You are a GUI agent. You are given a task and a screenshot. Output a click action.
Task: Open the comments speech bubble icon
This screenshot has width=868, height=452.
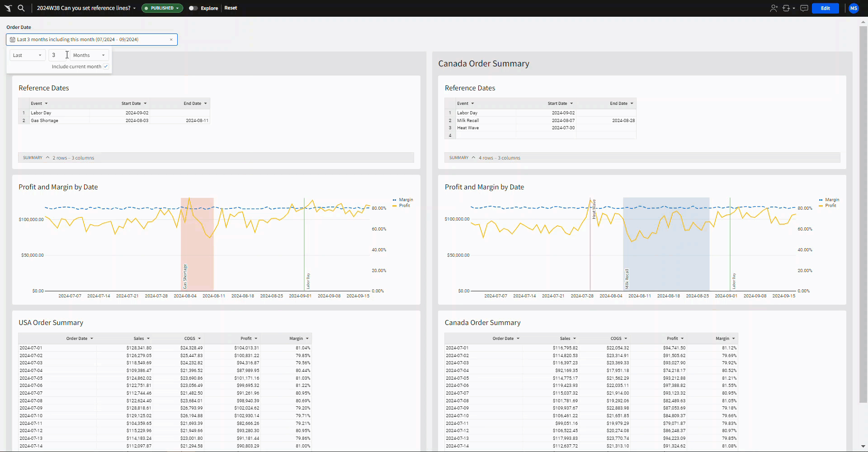pyautogui.click(x=804, y=8)
